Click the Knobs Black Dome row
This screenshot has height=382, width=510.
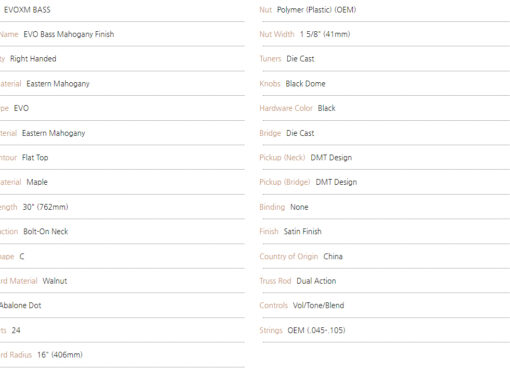pos(385,84)
